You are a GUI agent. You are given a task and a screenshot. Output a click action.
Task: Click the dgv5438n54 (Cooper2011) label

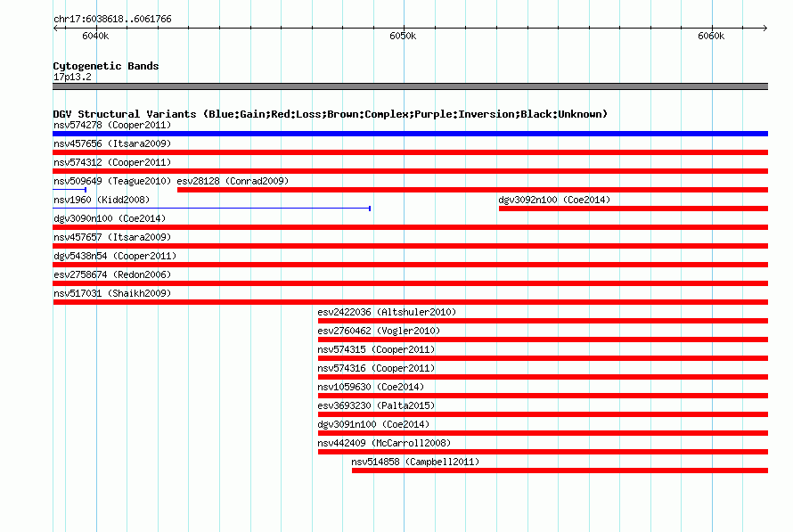tap(115, 256)
